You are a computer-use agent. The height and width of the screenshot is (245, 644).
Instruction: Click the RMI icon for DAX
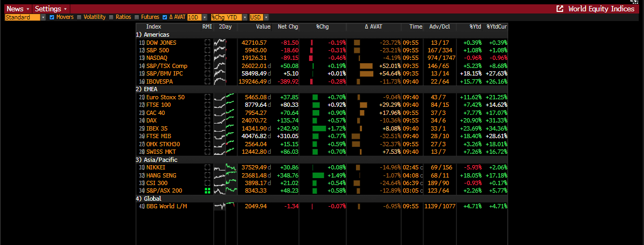207,120
